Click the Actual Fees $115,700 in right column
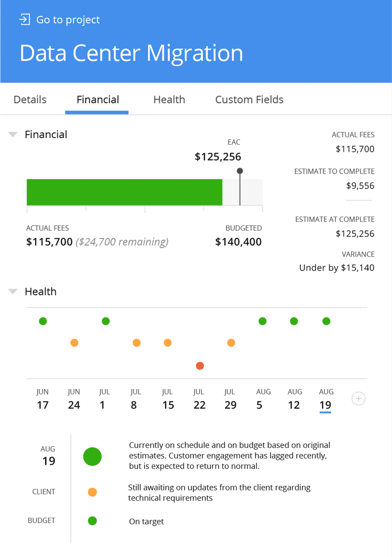This screenshot has height=557, width=392. click(355, 149)
